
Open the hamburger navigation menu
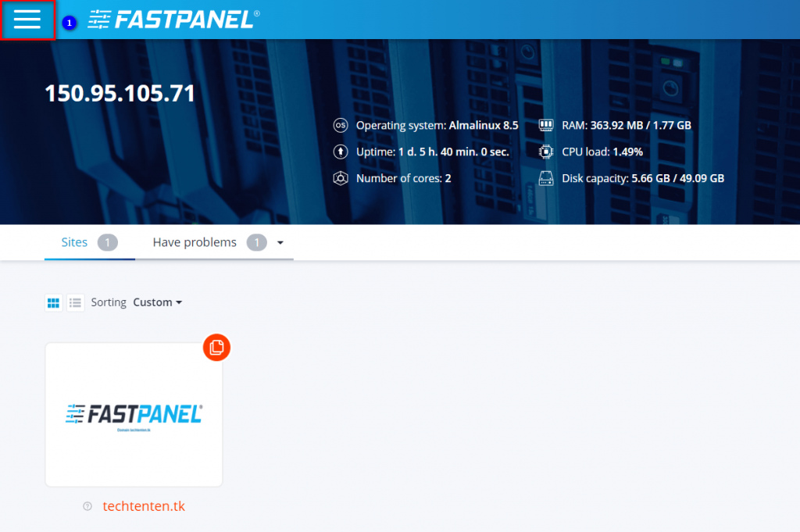click(27, 20)
